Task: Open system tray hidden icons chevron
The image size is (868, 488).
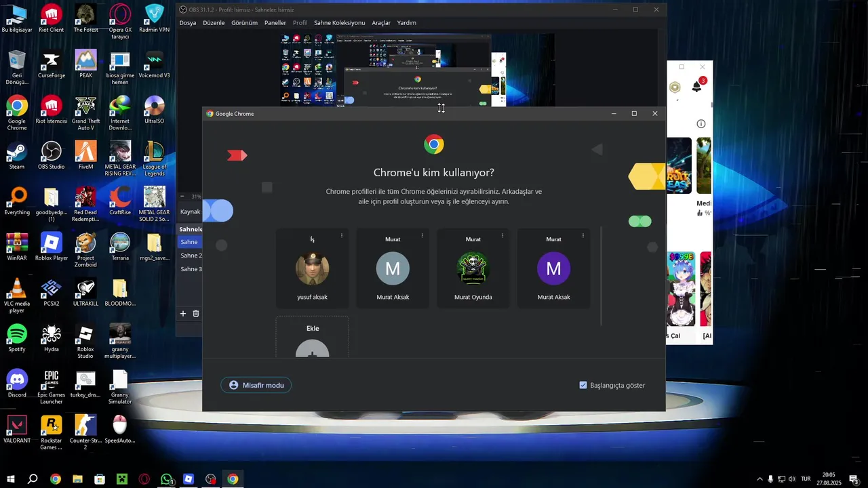Action: point(759,479)
